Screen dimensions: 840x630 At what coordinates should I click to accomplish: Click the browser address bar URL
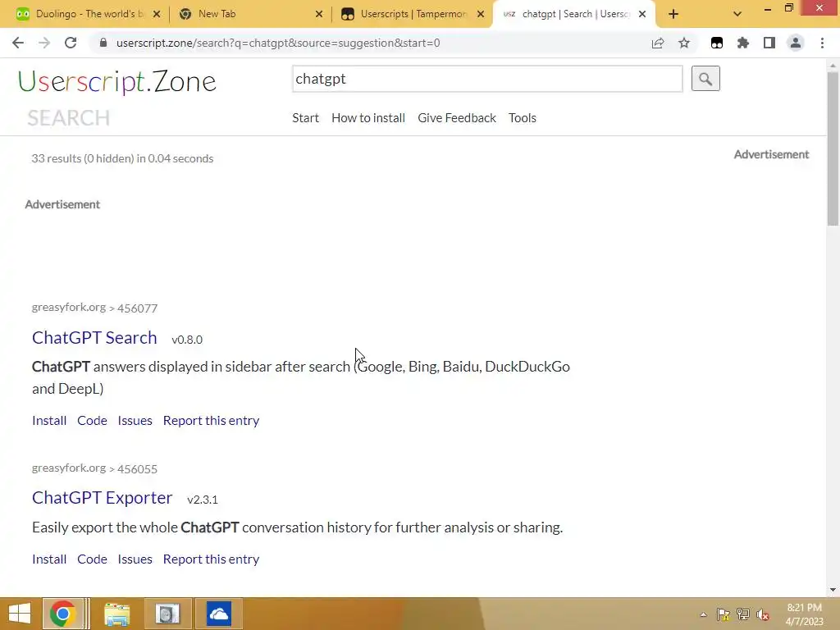[x=278, y=43]
